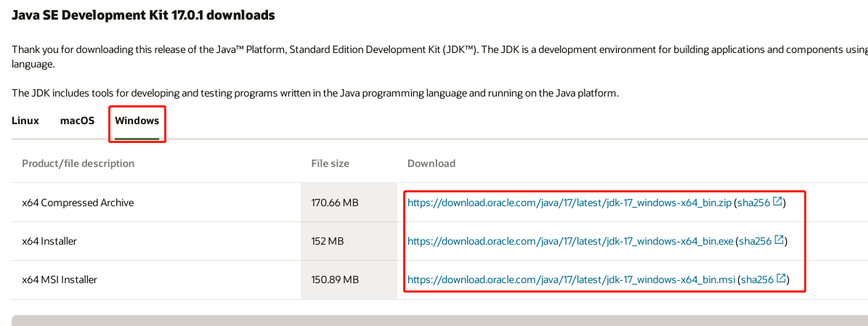
Task: Switch to the macOS tab
Action: 78,121
